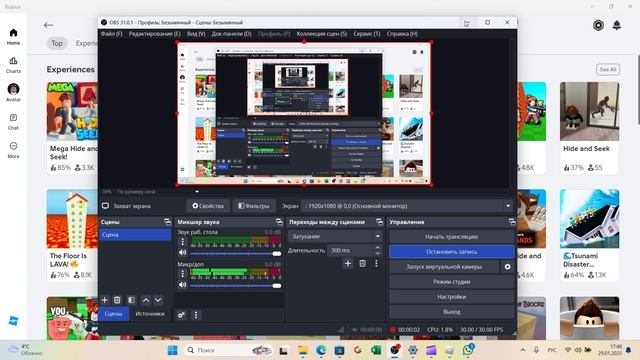Click Управление panel pop-out icon
The width and height of the screenshot is (640, 360).
pyautogui.click(x=512, y=222)
